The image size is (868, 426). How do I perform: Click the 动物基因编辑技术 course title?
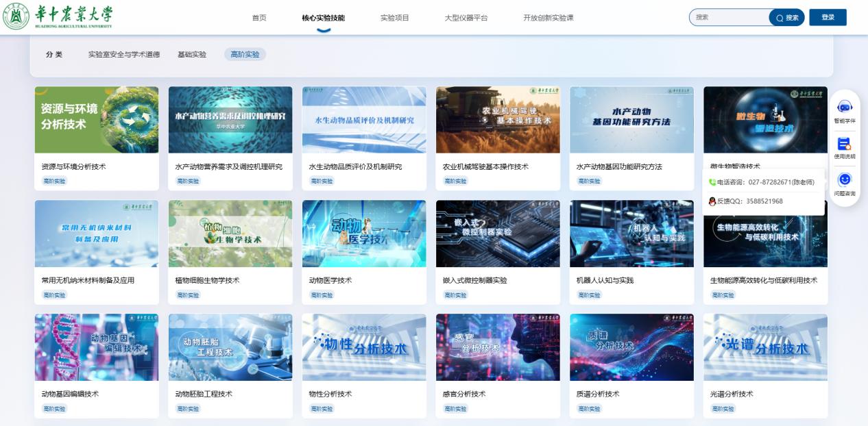pos(70,394)
